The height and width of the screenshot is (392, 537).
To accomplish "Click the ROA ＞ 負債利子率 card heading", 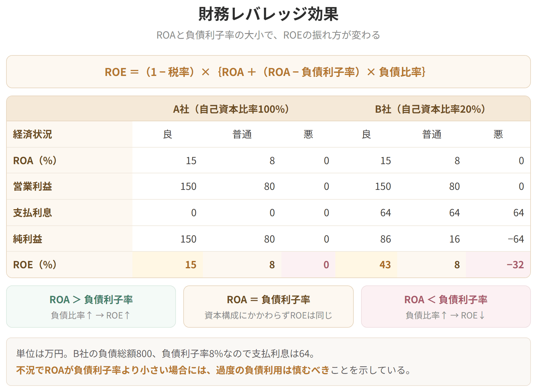I will [91, 300].
